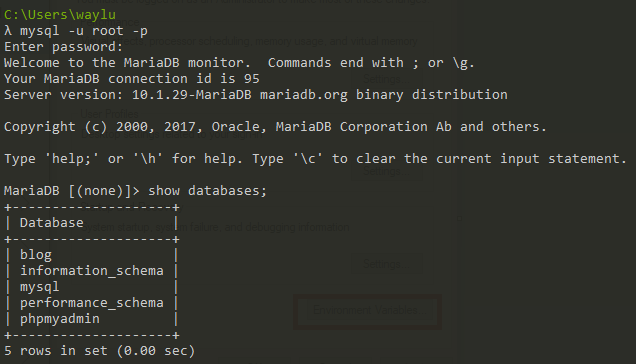The width and height of the screenshot is (636, 364).
Task: Click the faint Environment Variables button
Action: pos(367,311)
